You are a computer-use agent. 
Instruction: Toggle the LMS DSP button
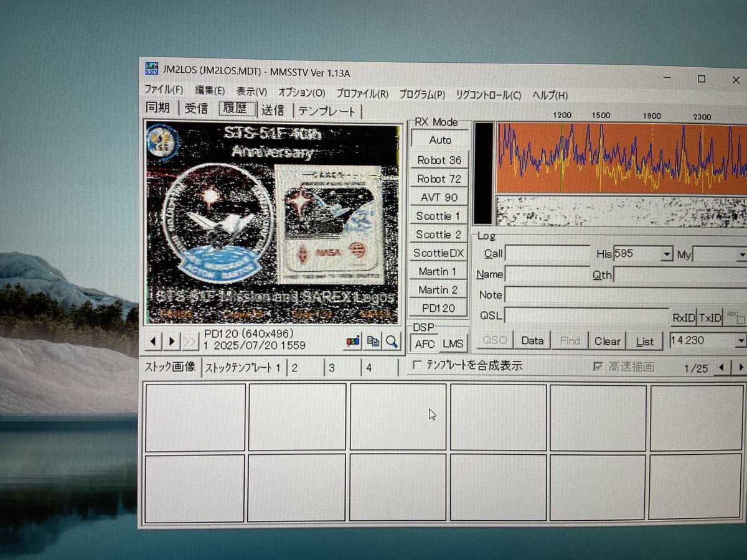(453, 343)
